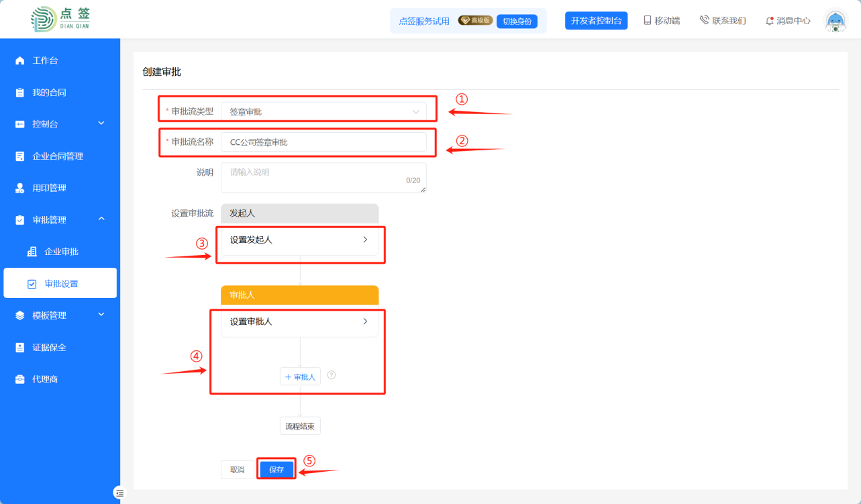This screenshot has width=861, height=504.
Task: Click the orange 审批人 node header
Action: click(299, 295)
